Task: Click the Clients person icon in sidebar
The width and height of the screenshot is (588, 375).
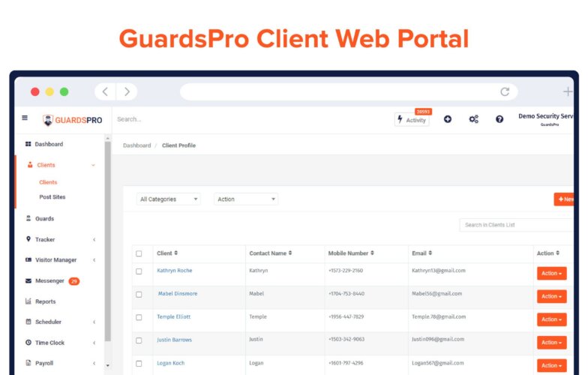Action: (30, 165)
